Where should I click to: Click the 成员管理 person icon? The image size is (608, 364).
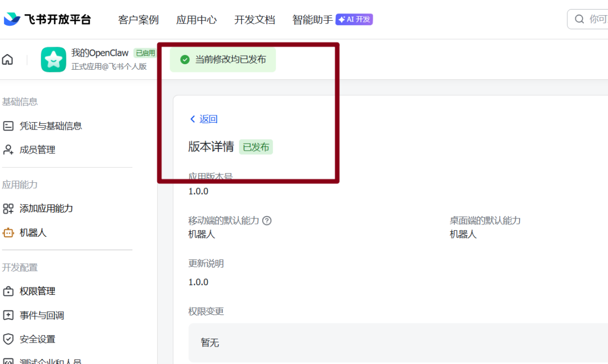point(8,150)
